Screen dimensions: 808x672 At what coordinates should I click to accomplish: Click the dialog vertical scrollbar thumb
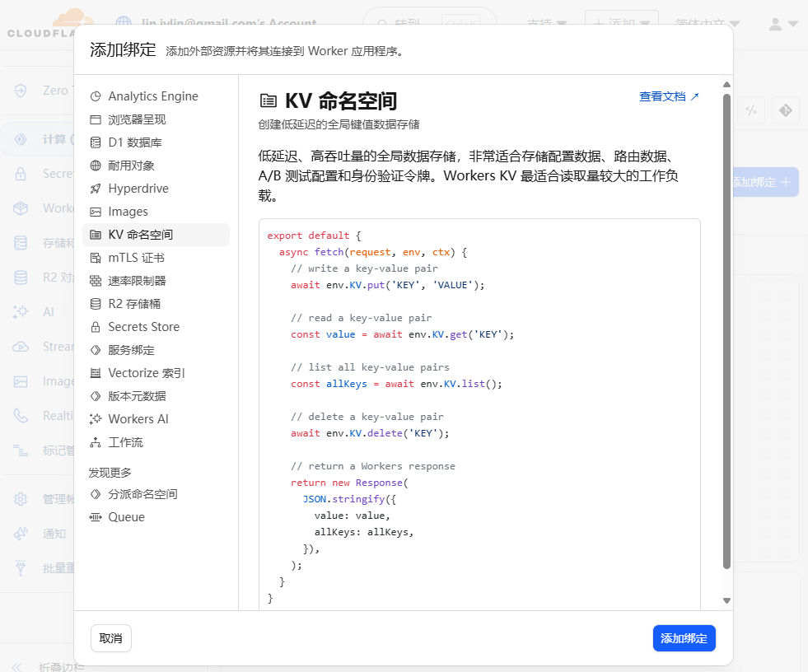726,331
